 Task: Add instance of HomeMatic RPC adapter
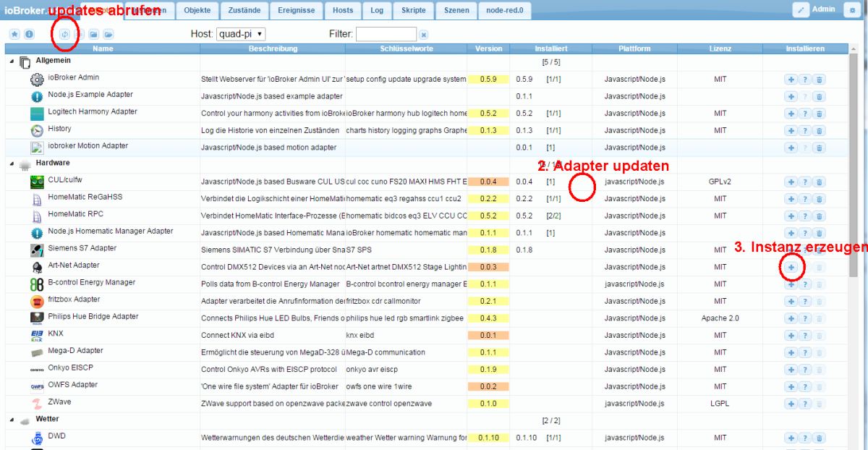[x=791, y=216]
